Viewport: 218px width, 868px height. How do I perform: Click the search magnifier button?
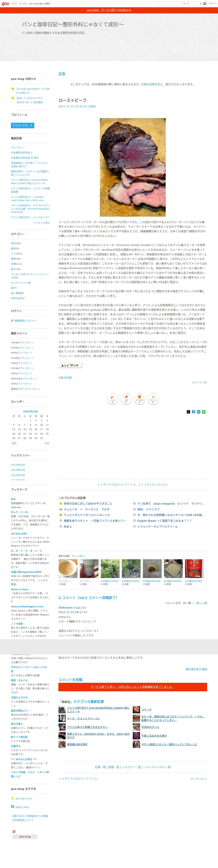205,4
